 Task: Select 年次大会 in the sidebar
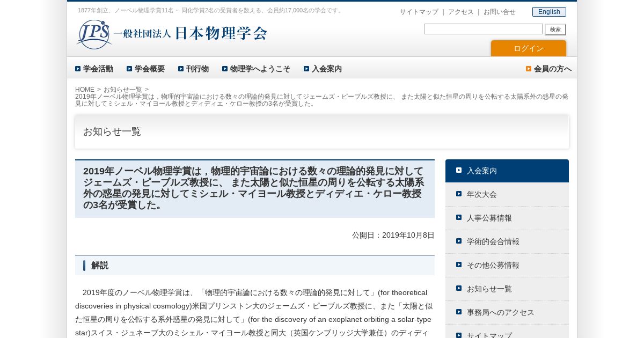click(507, 194)
